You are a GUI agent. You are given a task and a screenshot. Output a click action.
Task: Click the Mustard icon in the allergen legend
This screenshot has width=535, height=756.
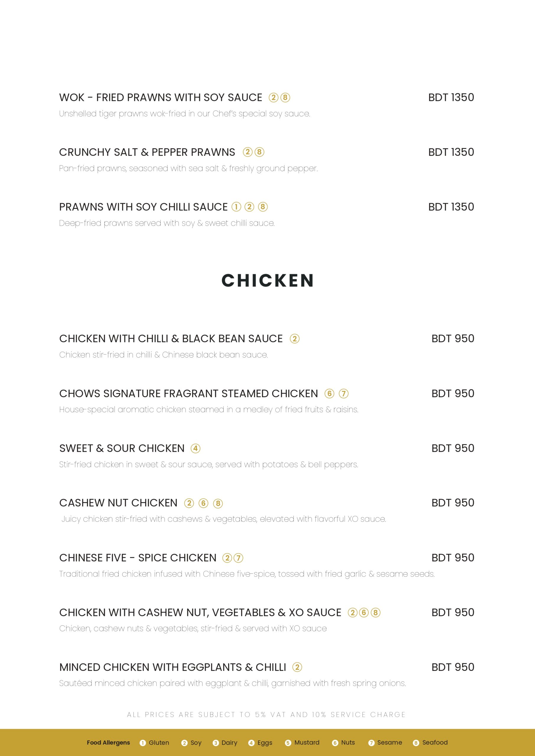click(x=288, y=743)
